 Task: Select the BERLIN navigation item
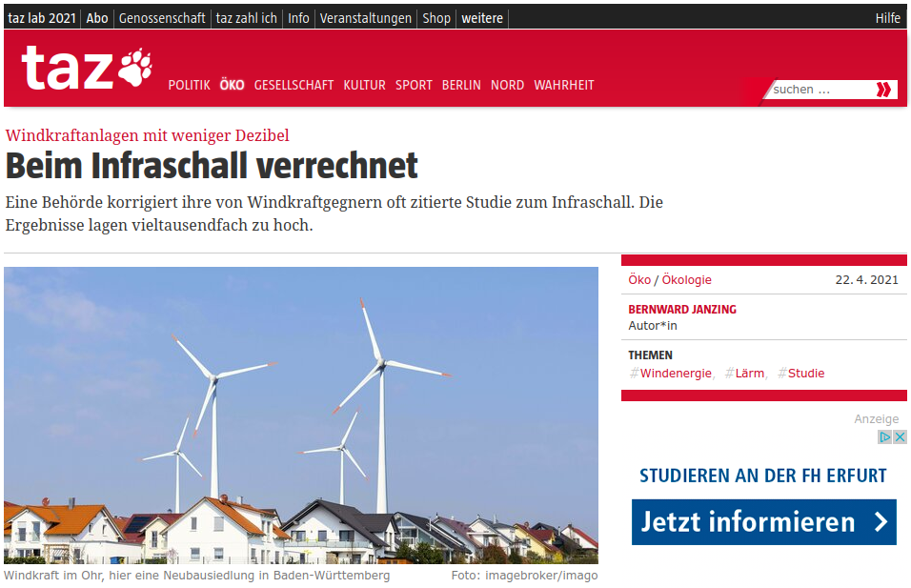461,85
